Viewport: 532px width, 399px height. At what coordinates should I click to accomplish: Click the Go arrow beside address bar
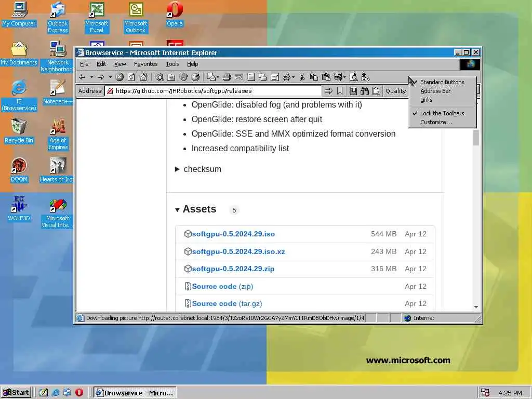328,91
